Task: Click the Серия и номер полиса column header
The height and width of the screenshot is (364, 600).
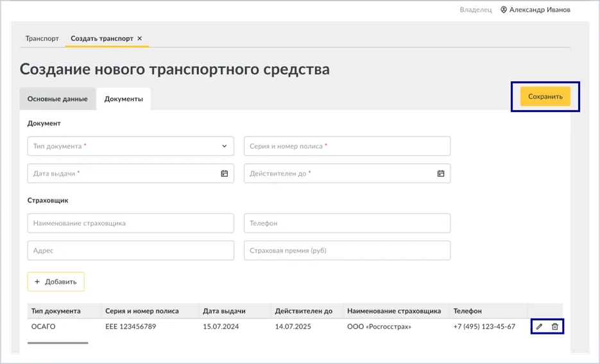Action: (x=142, y=311)
